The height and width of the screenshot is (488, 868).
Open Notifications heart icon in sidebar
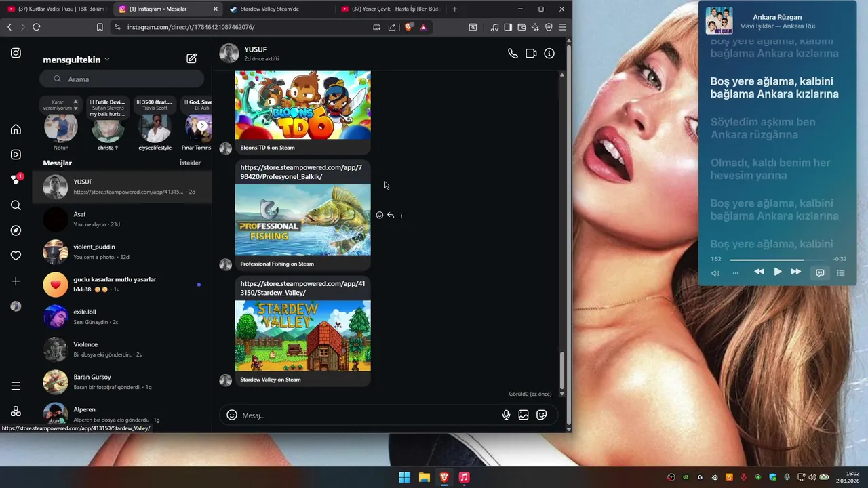16,256
